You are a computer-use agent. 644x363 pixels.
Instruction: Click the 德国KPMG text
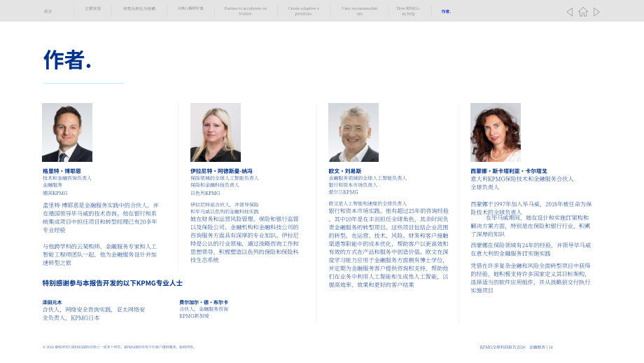coord(55,193)
